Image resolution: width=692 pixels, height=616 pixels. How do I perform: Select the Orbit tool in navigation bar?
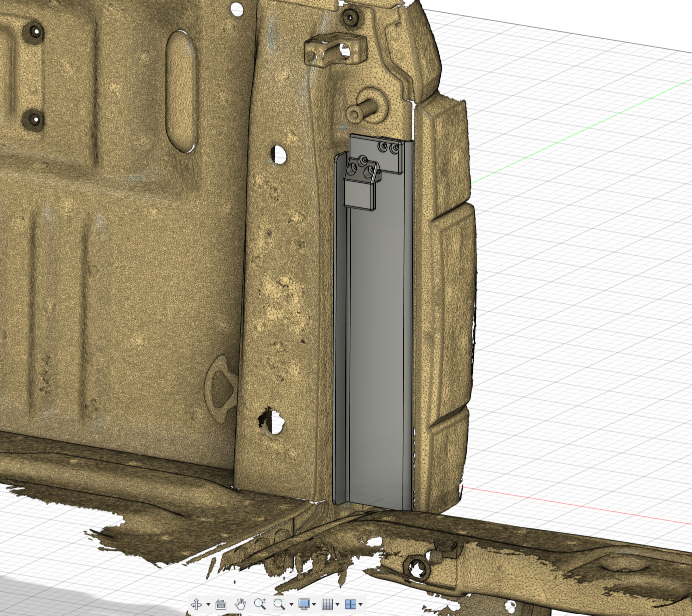196,604
